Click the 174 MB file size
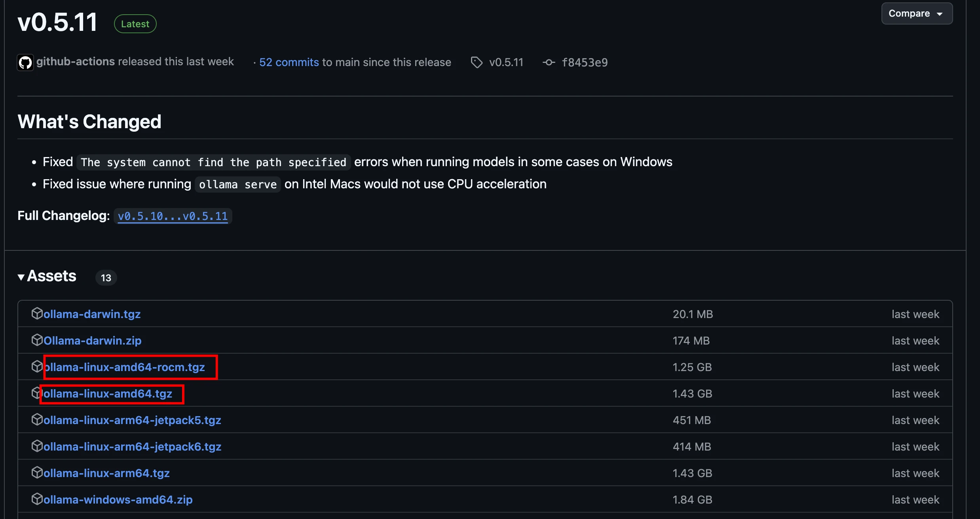This screenshot has width=980, height=519. (691, 341)
